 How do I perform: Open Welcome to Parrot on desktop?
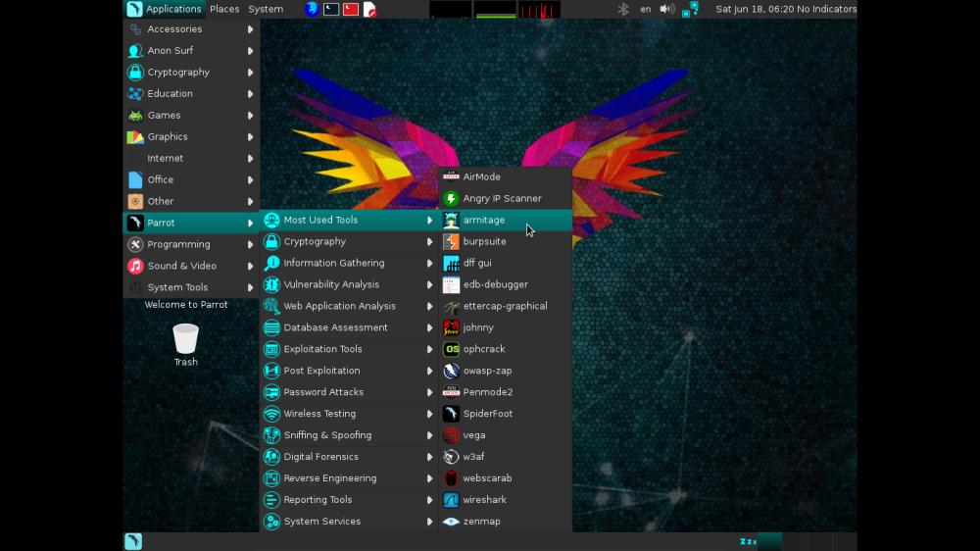tap(186, 305)
